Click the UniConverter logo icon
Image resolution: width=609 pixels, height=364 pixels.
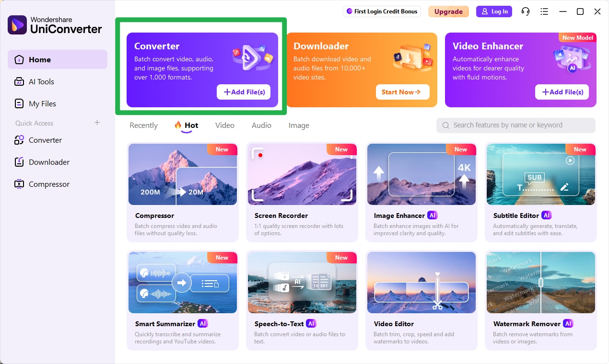coord(17,24)
